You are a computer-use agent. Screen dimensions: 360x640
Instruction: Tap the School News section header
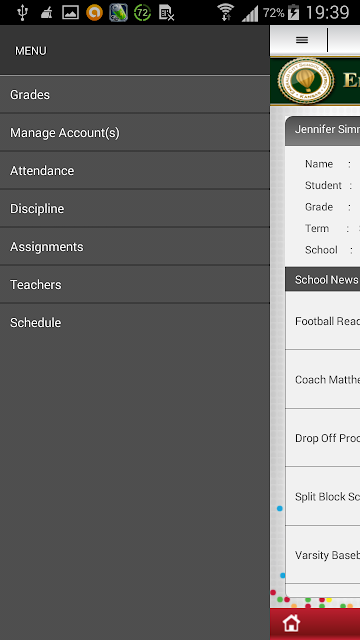tap(322, 279)
